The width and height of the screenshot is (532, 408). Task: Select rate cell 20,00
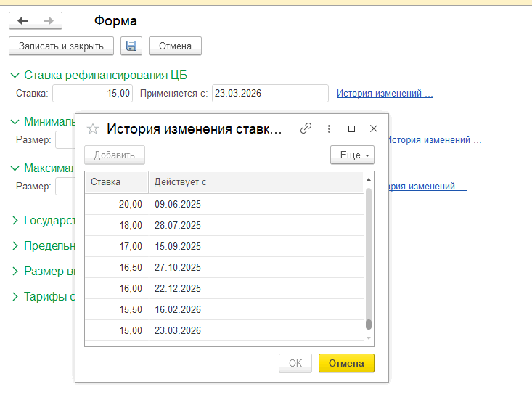coord(117,204)
